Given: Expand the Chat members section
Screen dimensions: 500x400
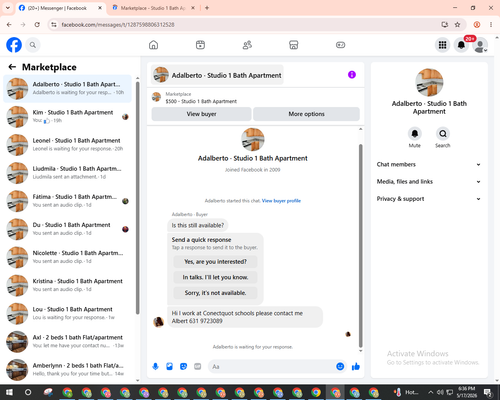Looking at the screenshot, I should coord(429,164).
